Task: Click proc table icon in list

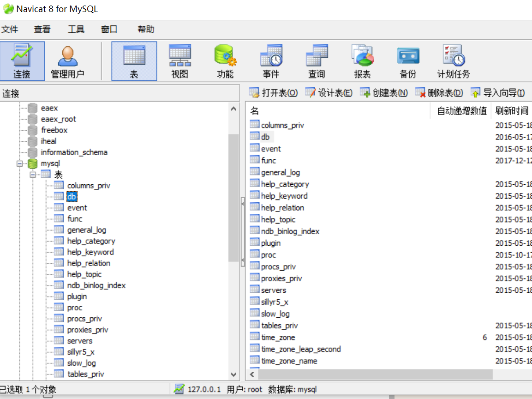Action: pyautogui.click(x=254, y=254)
